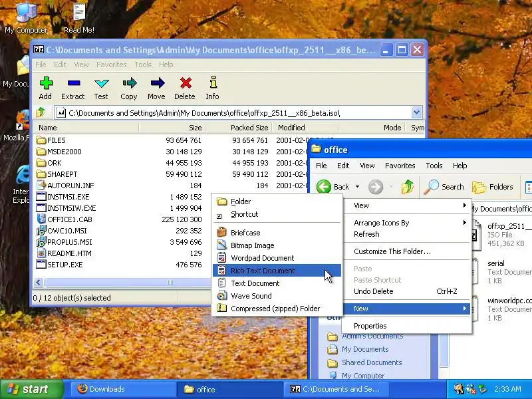Click the Up folder icon in office window
Screen dimensions: 532x399
pos(408,187)
